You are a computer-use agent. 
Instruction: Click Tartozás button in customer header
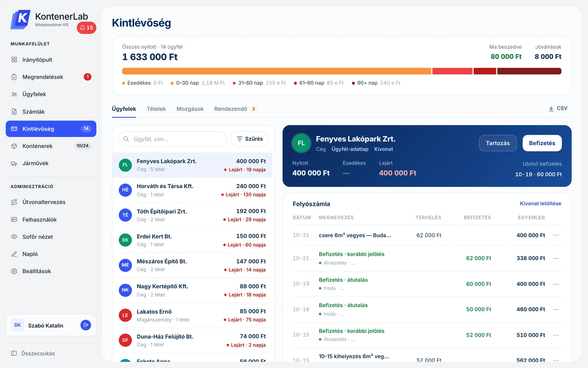(x=498, y=143)
